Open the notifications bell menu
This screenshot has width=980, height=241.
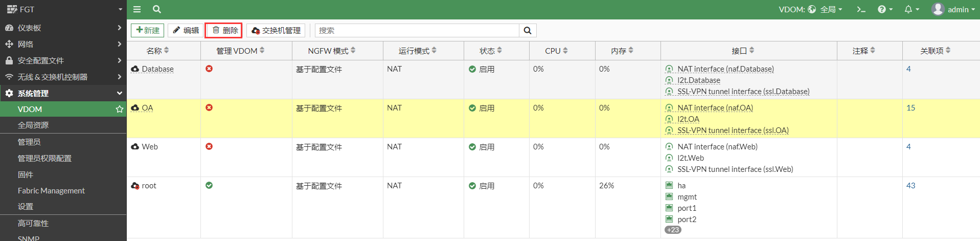(911, 9)
